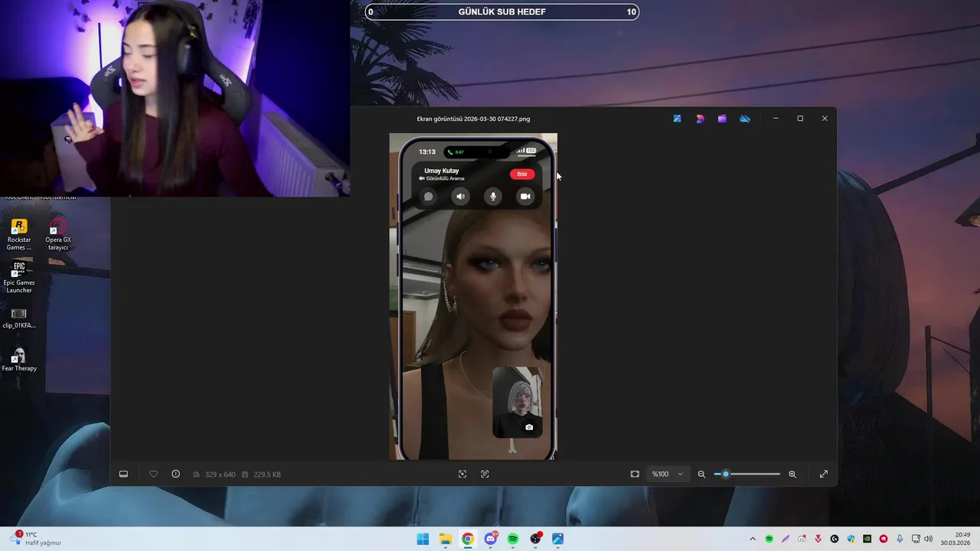Click the 329 x 640 dimensions text
The height and width of the screenshot is (551, 980).
[x=220, y=474]
